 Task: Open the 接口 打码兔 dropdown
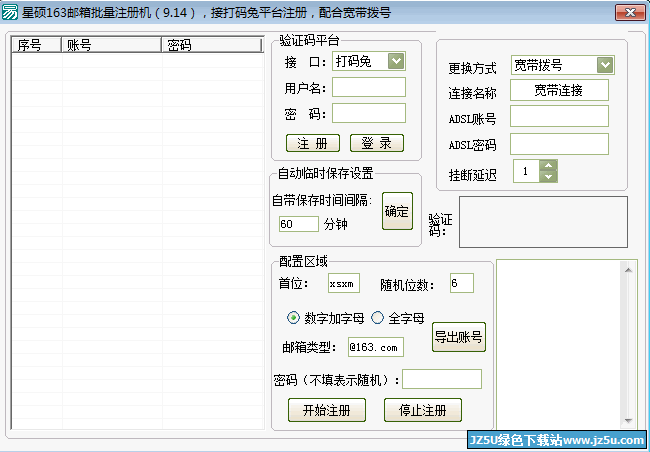[396, 61]
